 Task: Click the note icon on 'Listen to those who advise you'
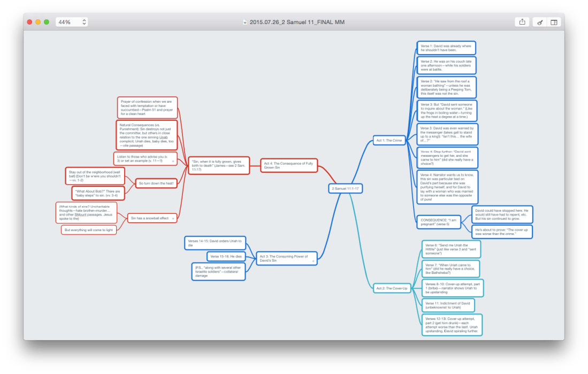173,161
